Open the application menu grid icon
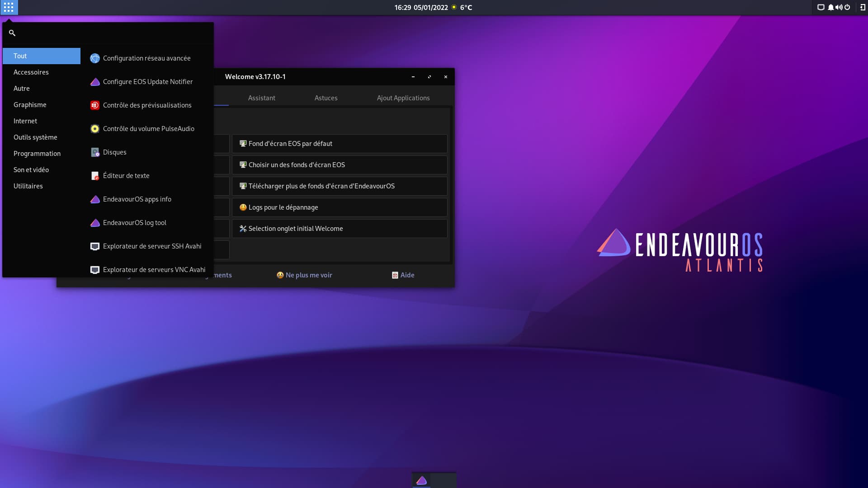Image resolution: width=868 pixels, height=488 pixels. 9,7
